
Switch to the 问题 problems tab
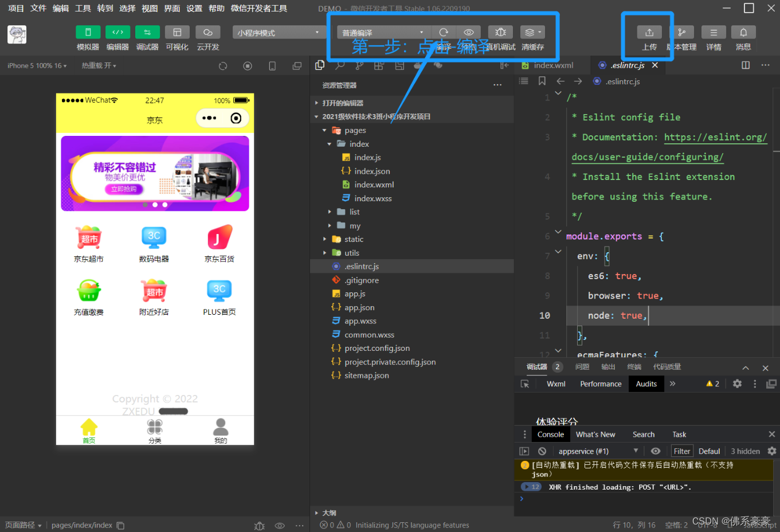click(x=582, y=367)
